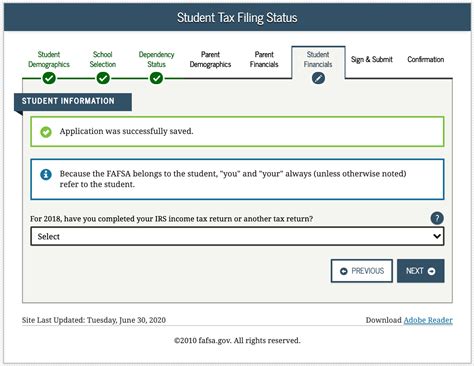Go back with the PREVIOUS button
Image resolution: width=474 pixels, height=366 pixels.
tap(362, 271)
